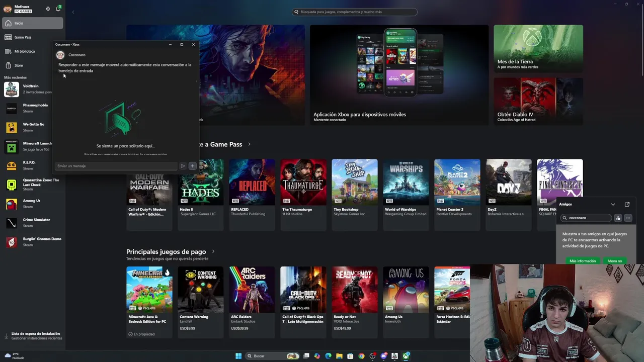
Task: Open the Among Us store tile
Action: (406, 302)
